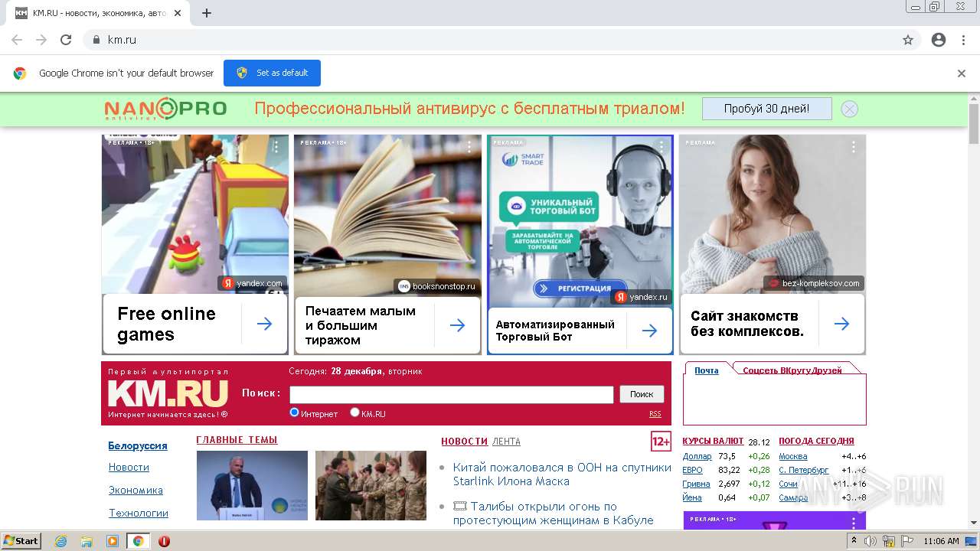This screenshot has width=980, height=551.
Task: Click the forward navigation arrow
Action: [41, 40]
